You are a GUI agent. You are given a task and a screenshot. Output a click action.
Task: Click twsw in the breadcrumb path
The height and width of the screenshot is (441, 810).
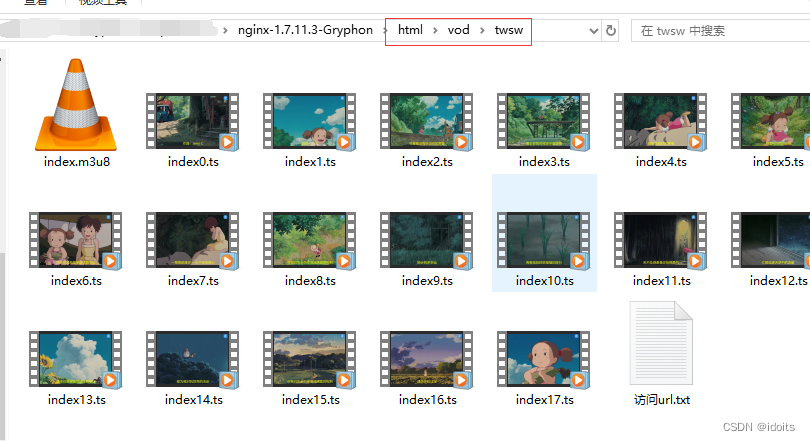tap(509, 30)
